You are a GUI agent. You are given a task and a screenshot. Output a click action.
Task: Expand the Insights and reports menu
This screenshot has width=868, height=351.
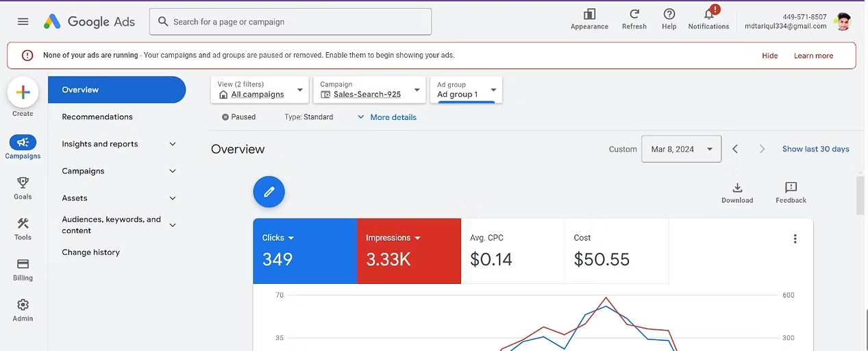(x=119, y=144)
